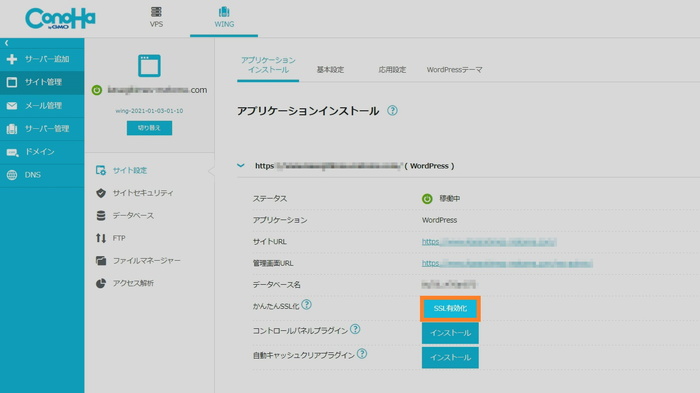Open サイトセキュリティ shield icon

[101, 193]
